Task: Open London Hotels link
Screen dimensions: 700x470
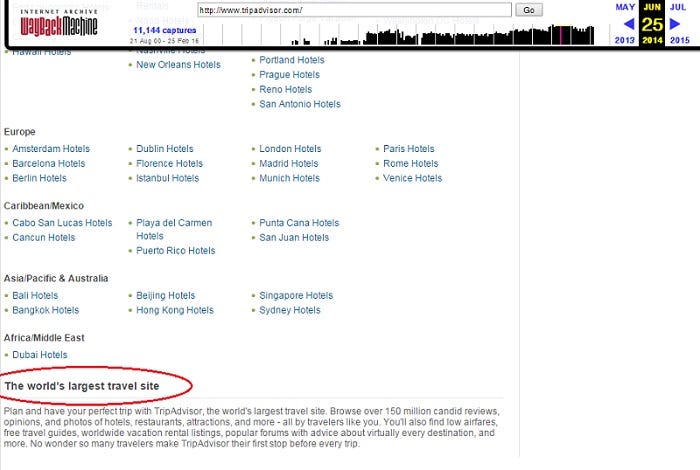Action: pos(290,149)
